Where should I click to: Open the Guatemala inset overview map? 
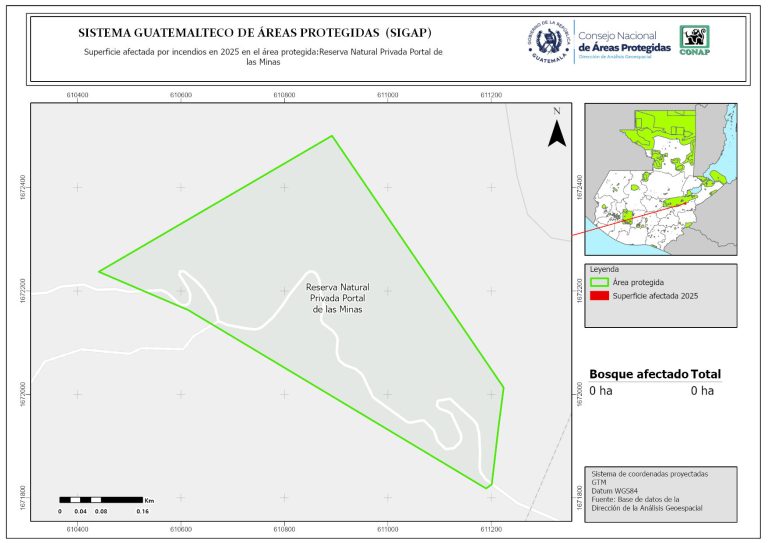pos(660,180)
